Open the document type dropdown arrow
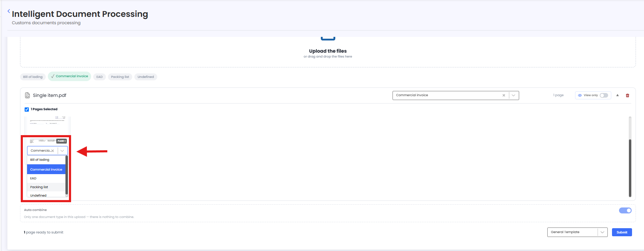Viewport: 644px width, 251px height. click(x=514, y=95)
